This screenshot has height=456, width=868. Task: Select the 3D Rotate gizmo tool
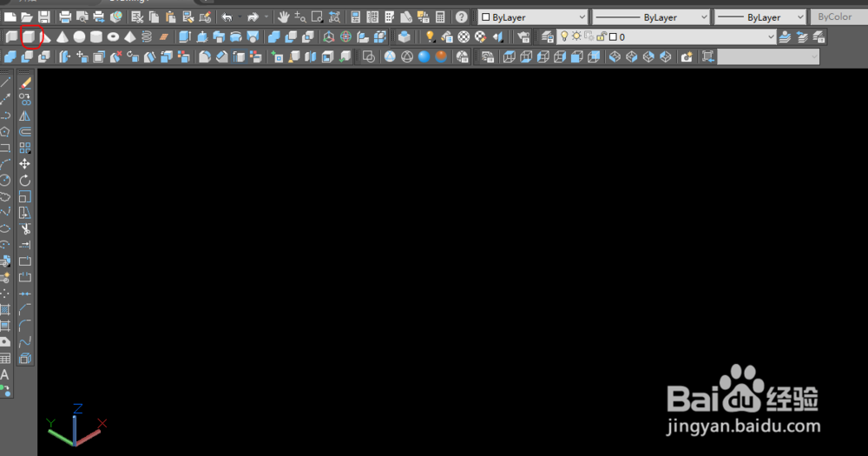pos(345,37)
